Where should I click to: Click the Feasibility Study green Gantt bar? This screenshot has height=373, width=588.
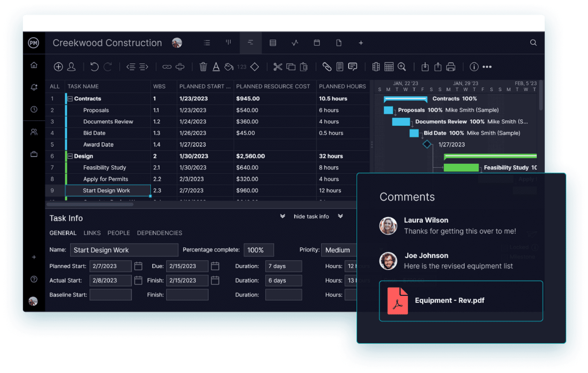click(x=461, y=167)
